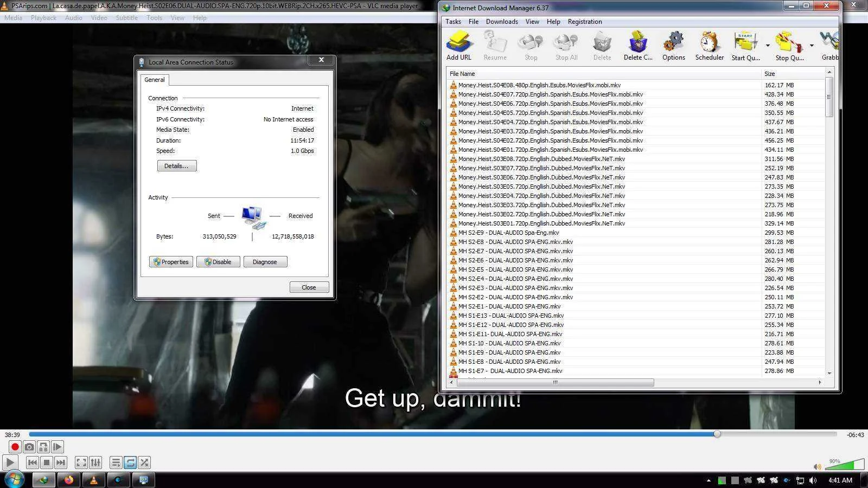Click IDM icon in the taskbar
This screenshot has height=488, width=868.
(43, 480)
